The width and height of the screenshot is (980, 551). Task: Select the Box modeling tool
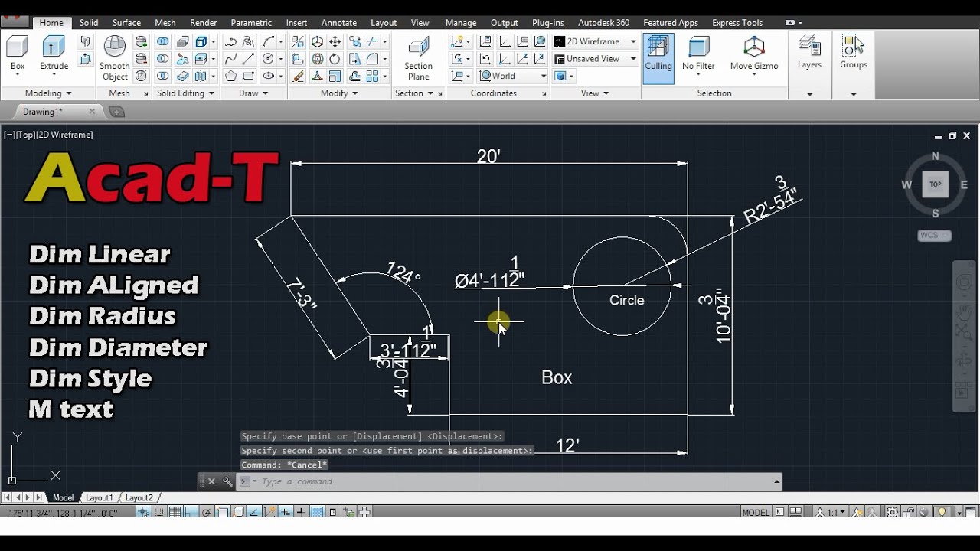click(x=18, y=54)
